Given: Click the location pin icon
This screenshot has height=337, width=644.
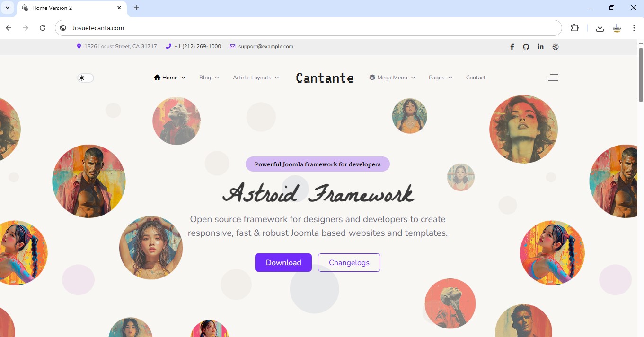Looking at the screenshot, I should coord(79,46).
